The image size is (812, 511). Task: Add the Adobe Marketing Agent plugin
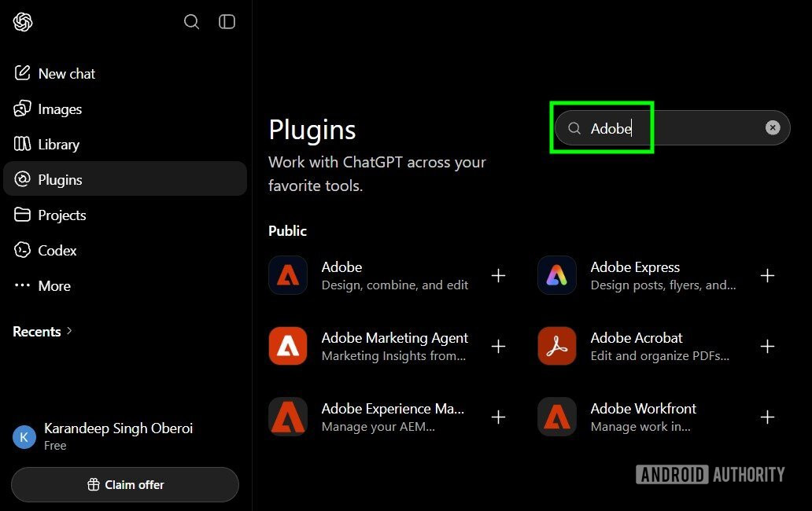click(x=498, y=346)
